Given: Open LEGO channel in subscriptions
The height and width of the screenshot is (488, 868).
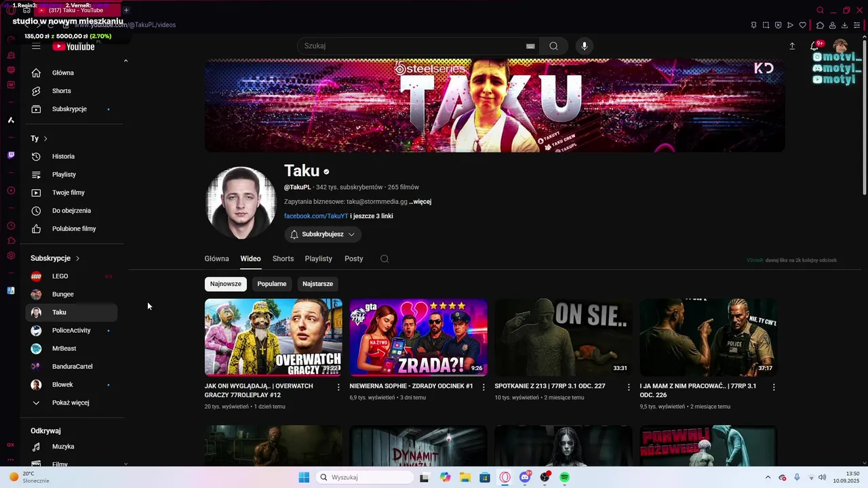Looking at the screenshot, I should pyautogui.click(x=71, y=277).
